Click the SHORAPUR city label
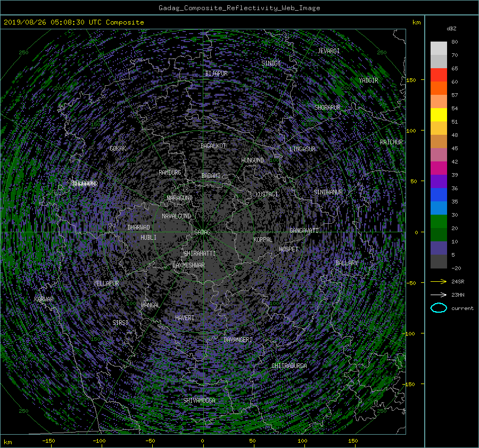This screenshot has height=448, width=479. (x=327, y=107)
